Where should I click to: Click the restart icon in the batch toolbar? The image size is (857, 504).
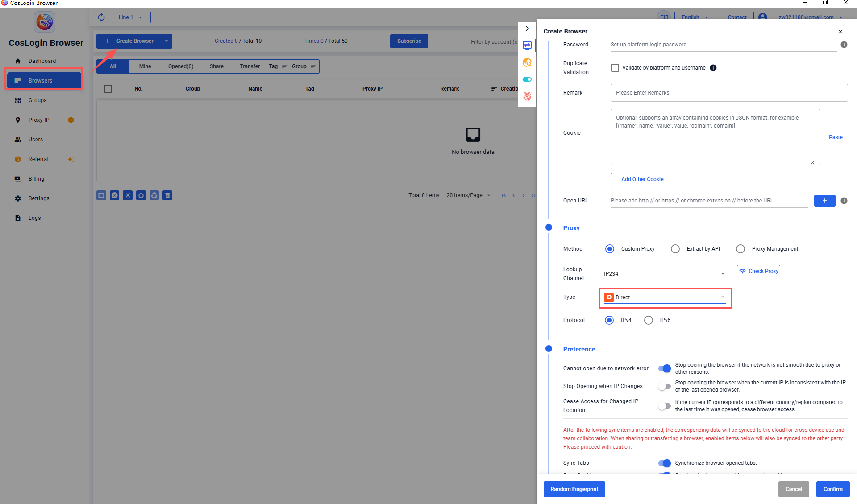141,195
